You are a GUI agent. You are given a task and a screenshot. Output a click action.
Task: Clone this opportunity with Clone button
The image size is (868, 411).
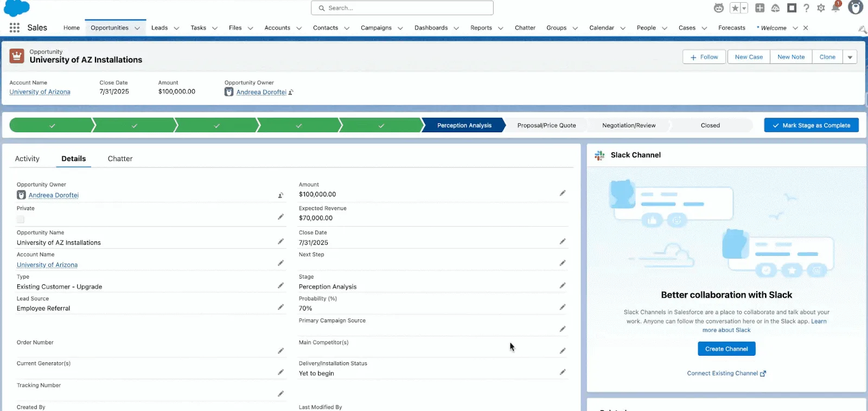pyautogui.click(x=827, y=57)
